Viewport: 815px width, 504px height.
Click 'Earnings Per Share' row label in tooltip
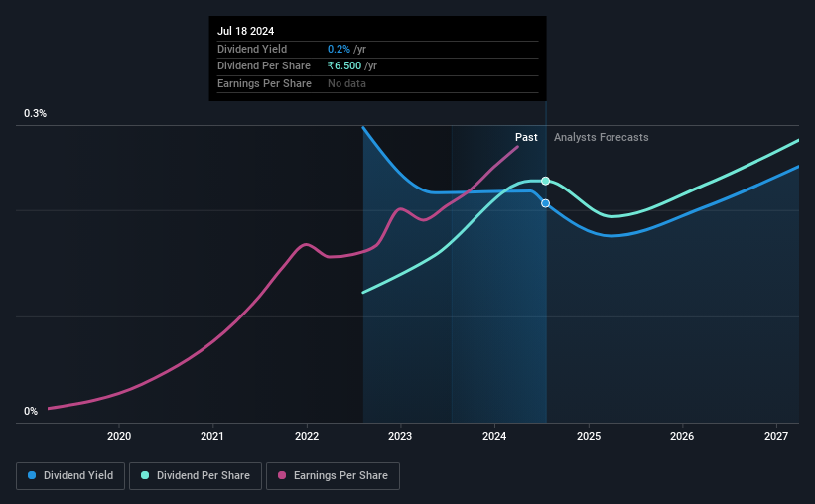coord(264,83)
